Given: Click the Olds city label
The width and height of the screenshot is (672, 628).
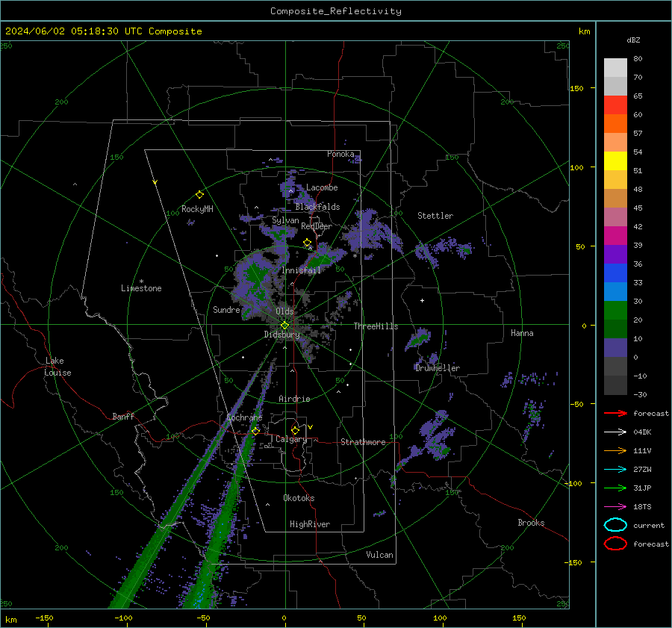Looking at the screenshot, I should 284,311.
